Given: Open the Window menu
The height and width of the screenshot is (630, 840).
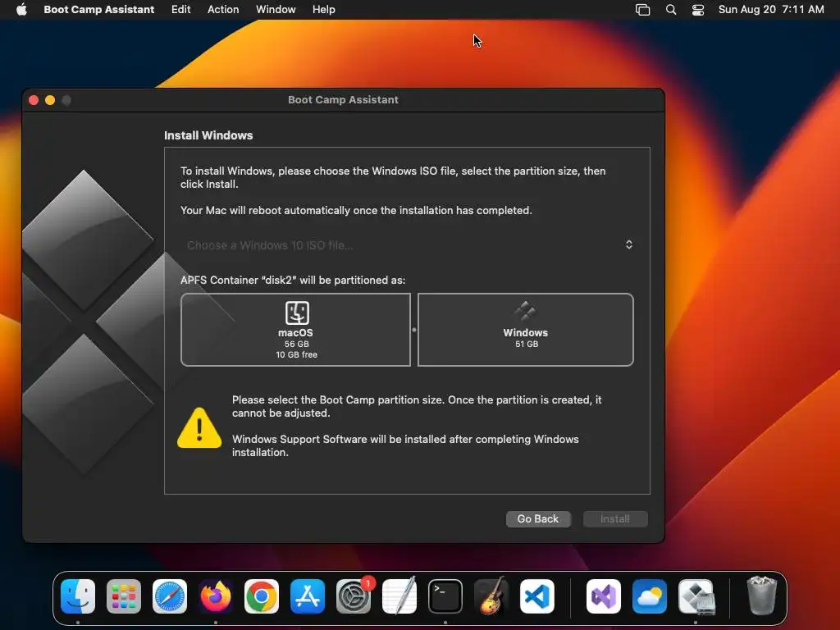Looking at the screenshot, I should pos(276,10).
